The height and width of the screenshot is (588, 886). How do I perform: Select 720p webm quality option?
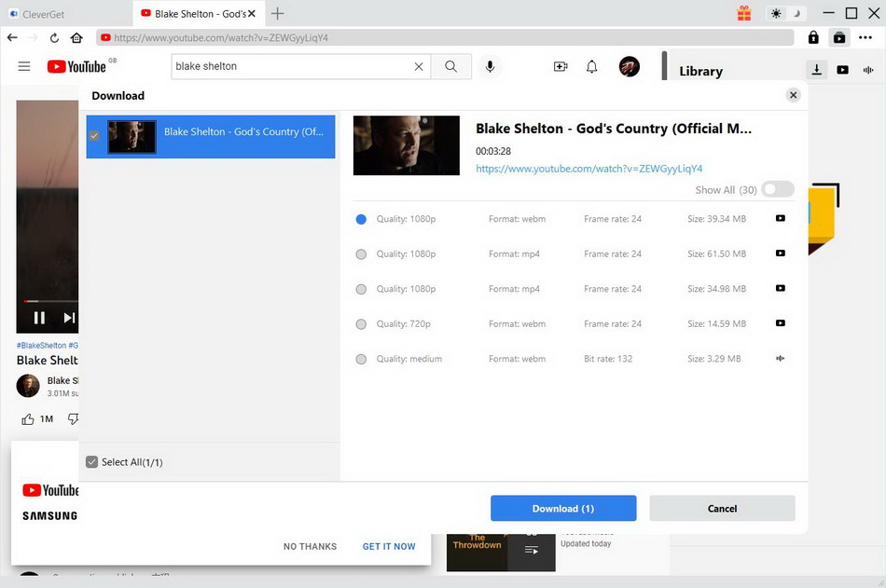pyautogui.click(x=361, y=324)
